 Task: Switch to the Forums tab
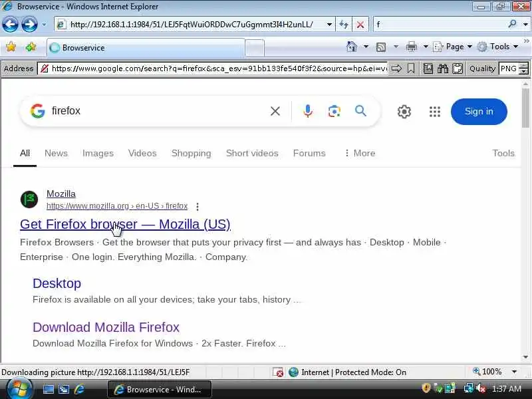click(309, 154)
